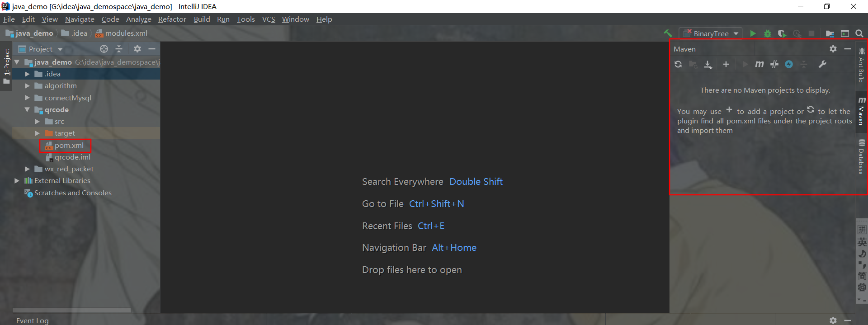Open the Help menu
Viewport: 868px width, 325px height.
click(x=324, y=19)
